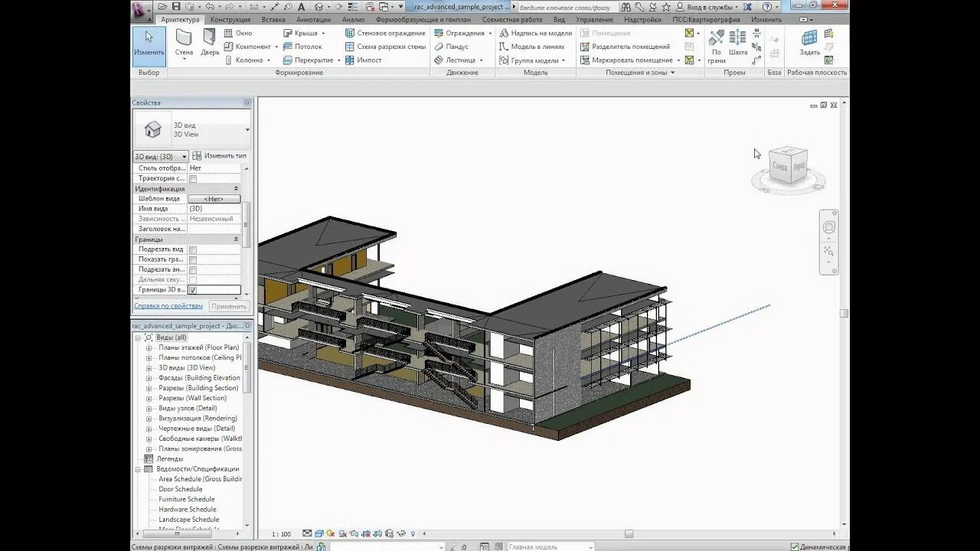Click the Главная модель design option field

click(x=551, y=546)
